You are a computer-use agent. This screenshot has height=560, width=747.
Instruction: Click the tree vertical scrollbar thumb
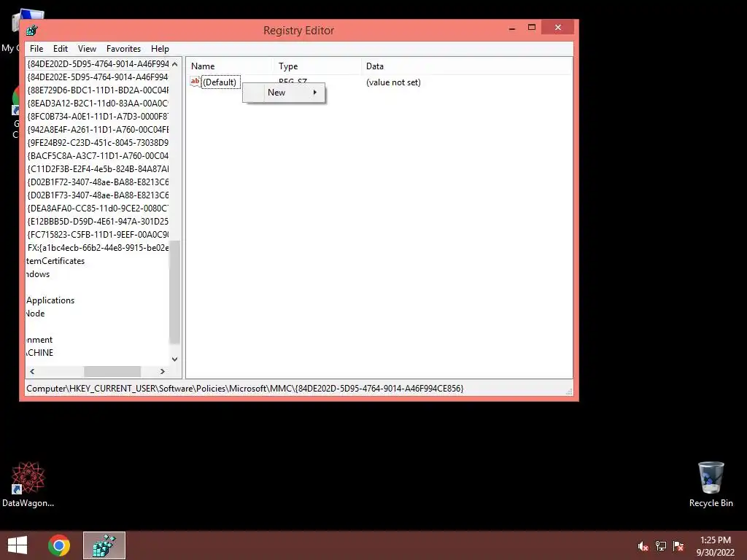coord(175,292)
